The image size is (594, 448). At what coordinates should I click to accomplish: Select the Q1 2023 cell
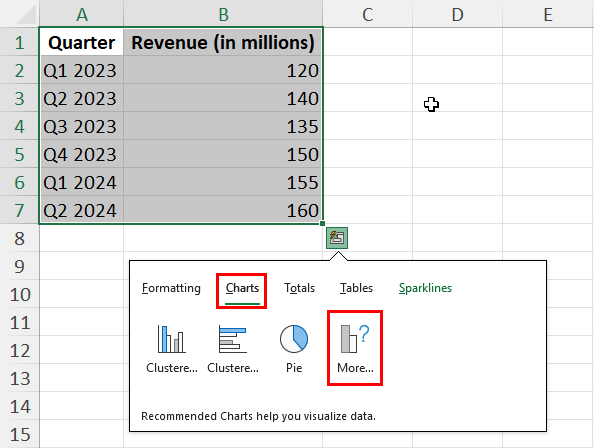pos(81,70)
